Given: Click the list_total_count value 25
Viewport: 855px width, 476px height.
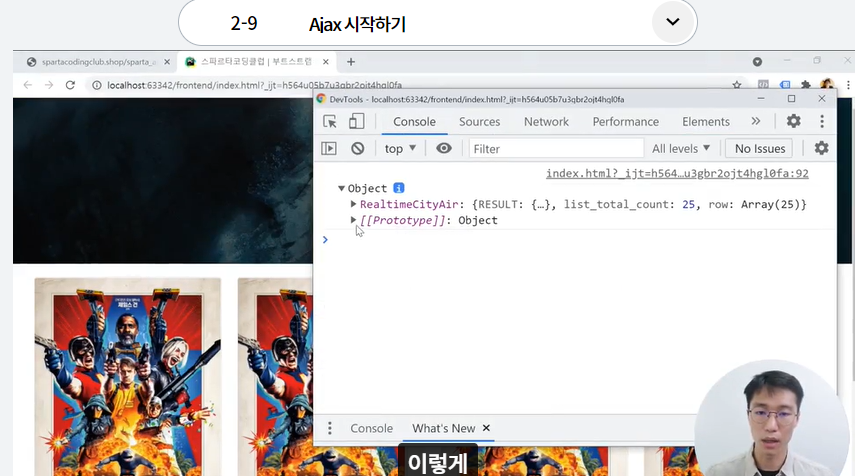Looking at the screenshot, I should pos(688,204).
